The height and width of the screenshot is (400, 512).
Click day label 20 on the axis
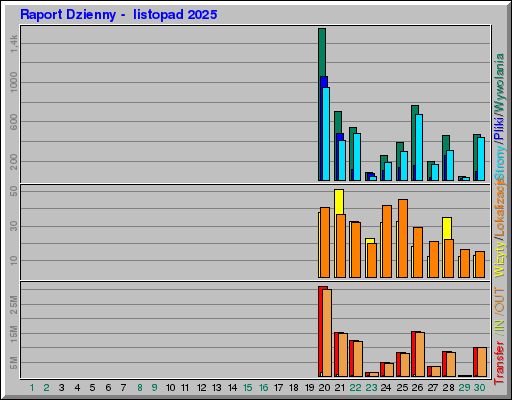click(324, 388)
